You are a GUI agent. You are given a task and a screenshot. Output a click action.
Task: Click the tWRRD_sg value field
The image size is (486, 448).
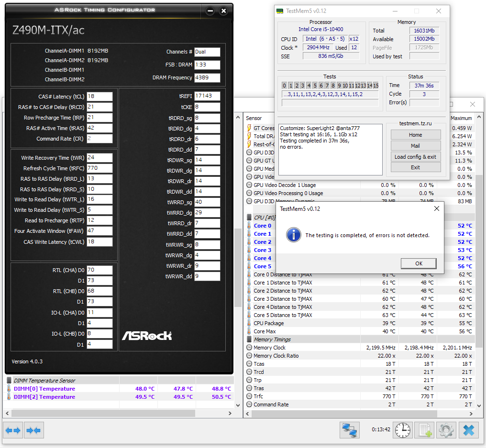pos(207,202)
